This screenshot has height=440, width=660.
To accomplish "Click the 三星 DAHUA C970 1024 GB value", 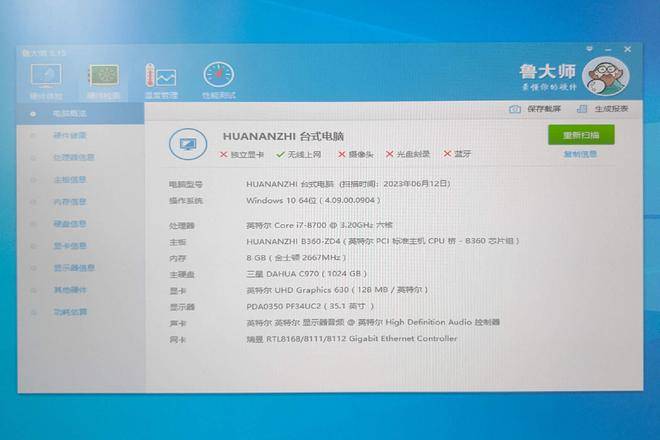I will [306, 274].
